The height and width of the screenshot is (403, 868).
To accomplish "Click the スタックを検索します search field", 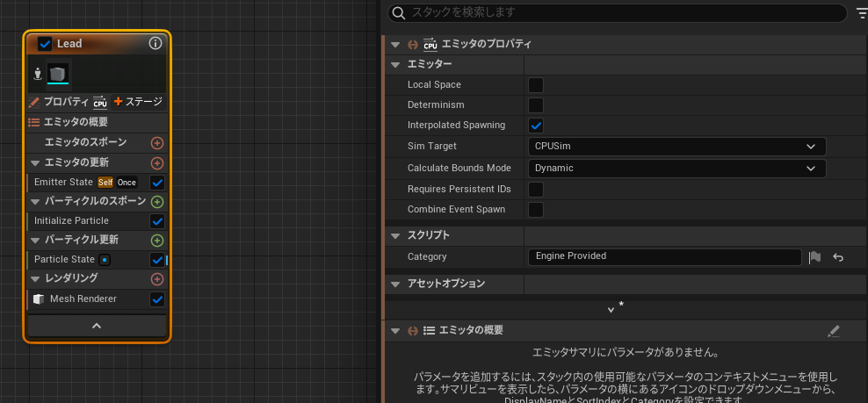I will click(x=618, y=13).
